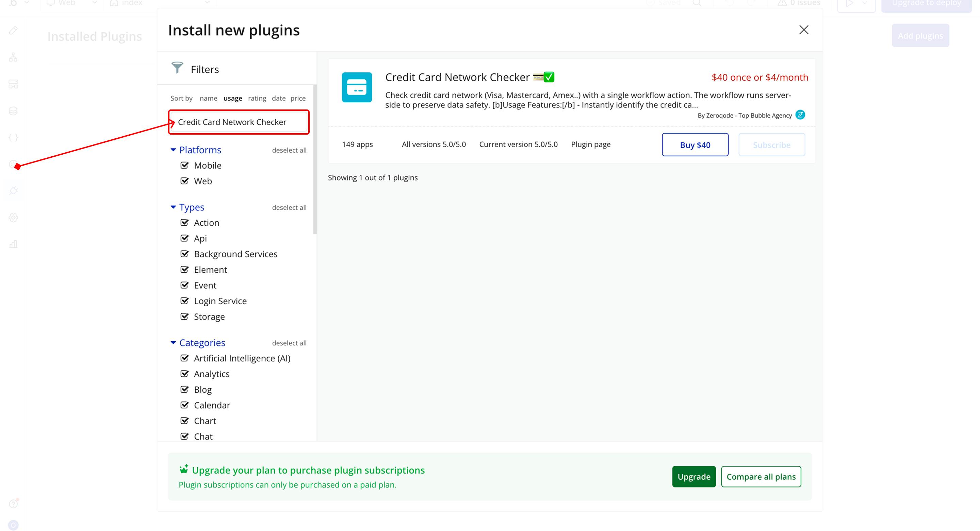Collapse the Types filter section
Screen dimensions: 980x531
(173, 207)
